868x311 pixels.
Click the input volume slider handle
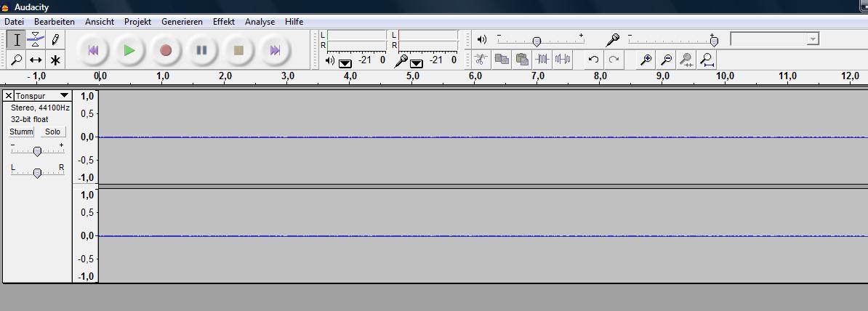(714, 41)
